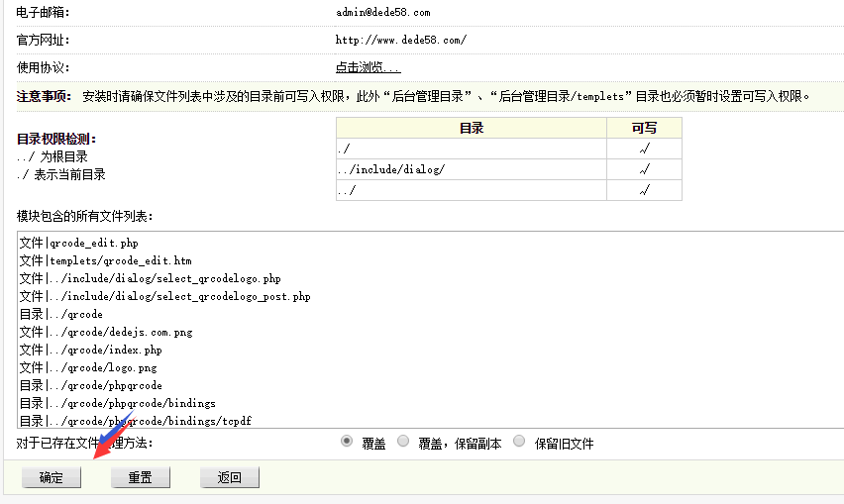Click the http://www.dede58.com/ website URL

[x=400, y=41]
